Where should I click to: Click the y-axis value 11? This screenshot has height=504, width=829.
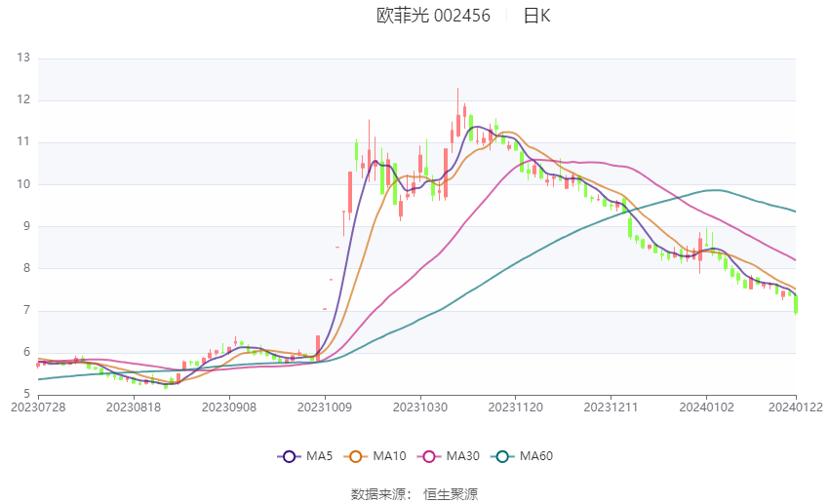[23, 141]
